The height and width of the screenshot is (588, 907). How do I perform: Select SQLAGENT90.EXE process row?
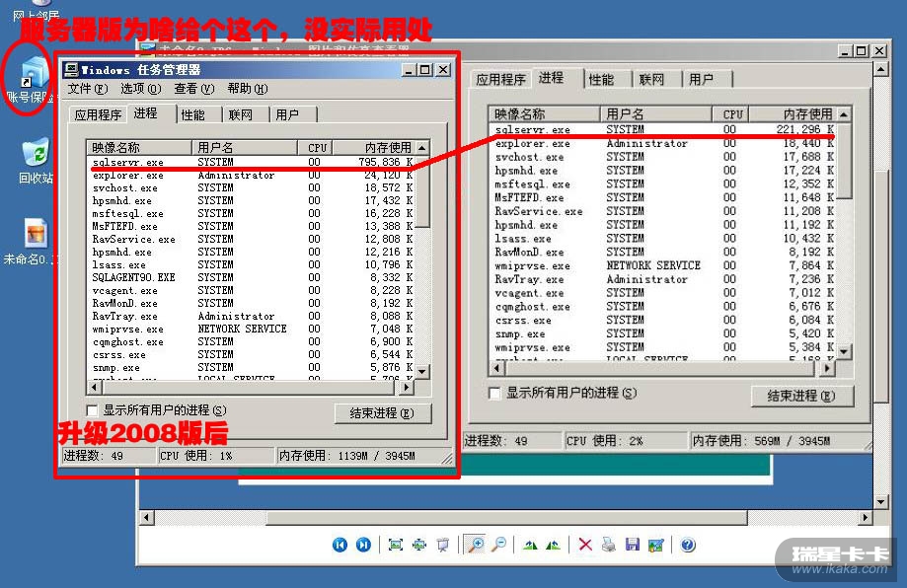(252, 277)
